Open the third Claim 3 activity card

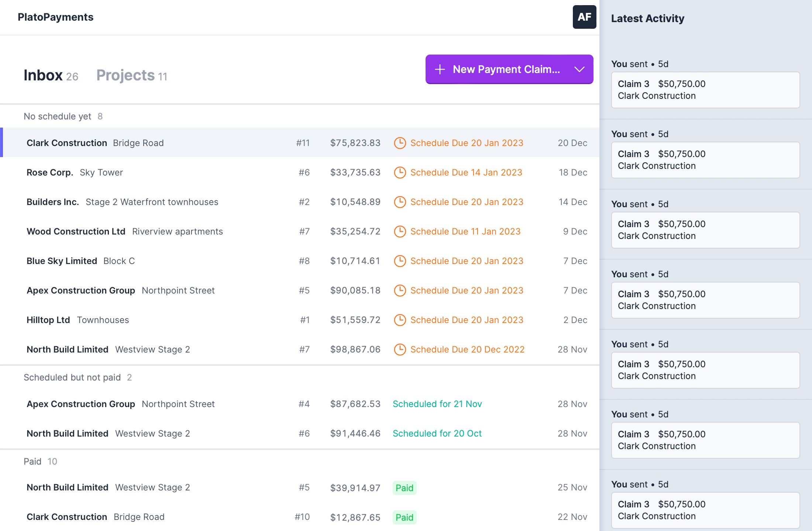(x=706, y=230)
